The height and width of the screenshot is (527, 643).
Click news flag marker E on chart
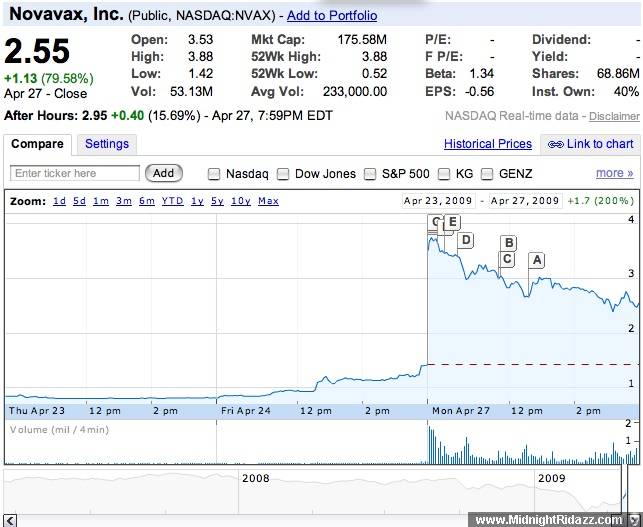(x=452, y=222)
